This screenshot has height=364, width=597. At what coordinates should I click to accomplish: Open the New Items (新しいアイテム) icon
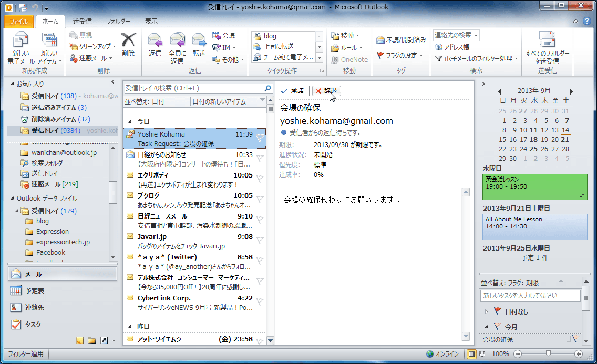(x=49, y=40)
